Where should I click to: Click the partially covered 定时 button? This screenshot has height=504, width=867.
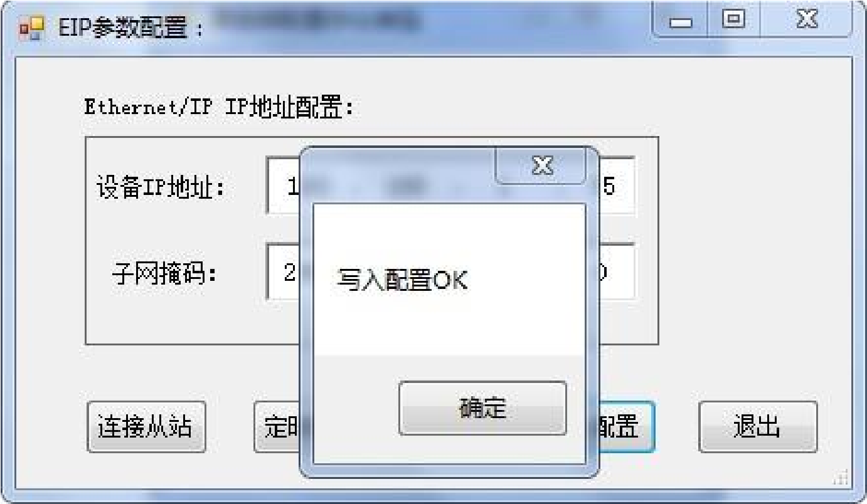pos(277,427)
